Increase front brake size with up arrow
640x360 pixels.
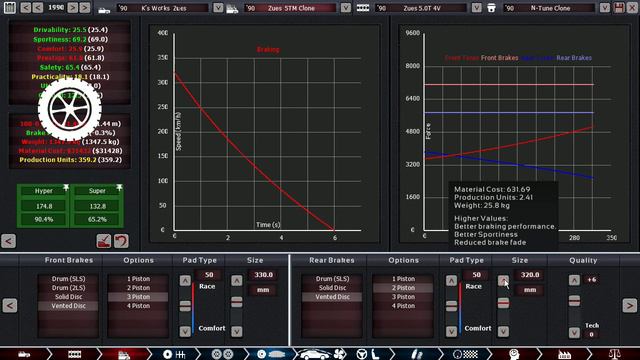[x=237, y=281]
